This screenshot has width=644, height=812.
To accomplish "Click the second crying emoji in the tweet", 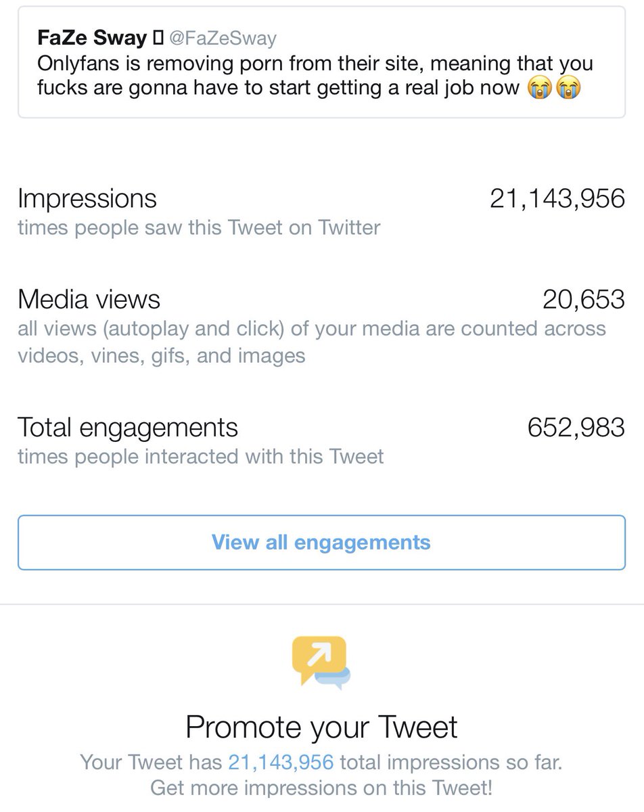I will [x=568, y=89].
